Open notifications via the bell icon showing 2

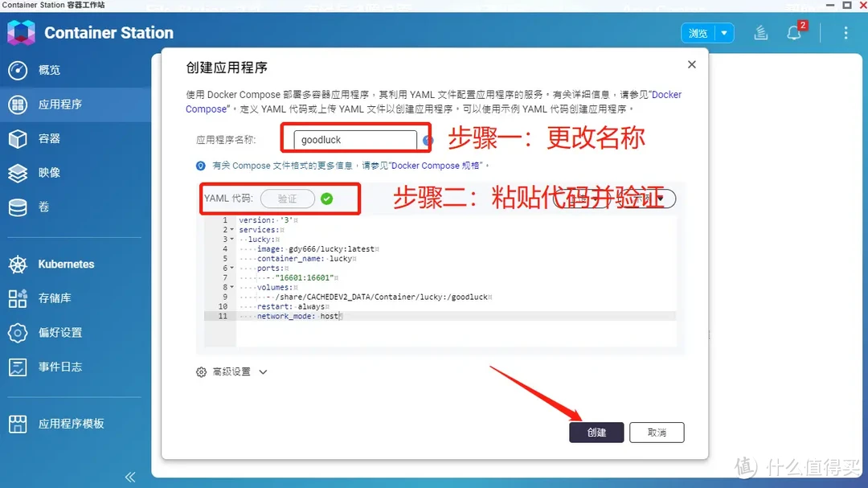794,33
